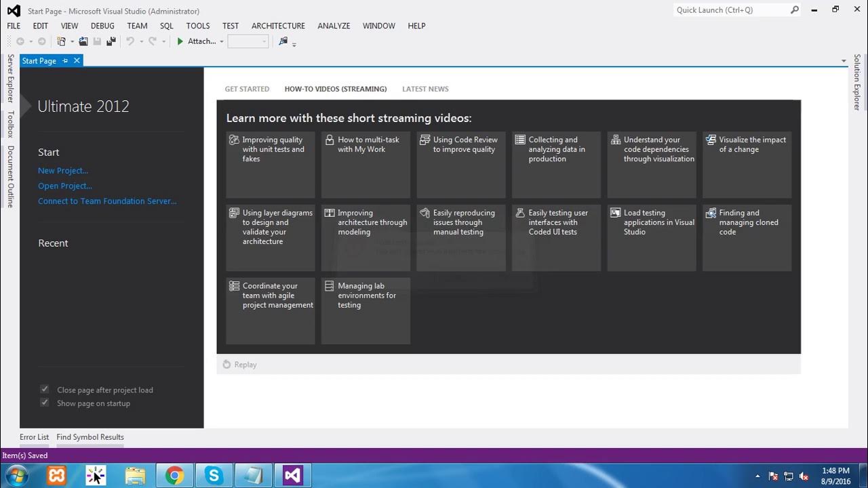Open video How to multi-task with My Work
The height and width of the screenshot is (488, 868).
(x=366, y=165)
